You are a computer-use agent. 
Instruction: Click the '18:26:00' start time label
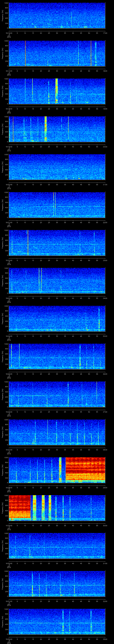coord(9,412)
